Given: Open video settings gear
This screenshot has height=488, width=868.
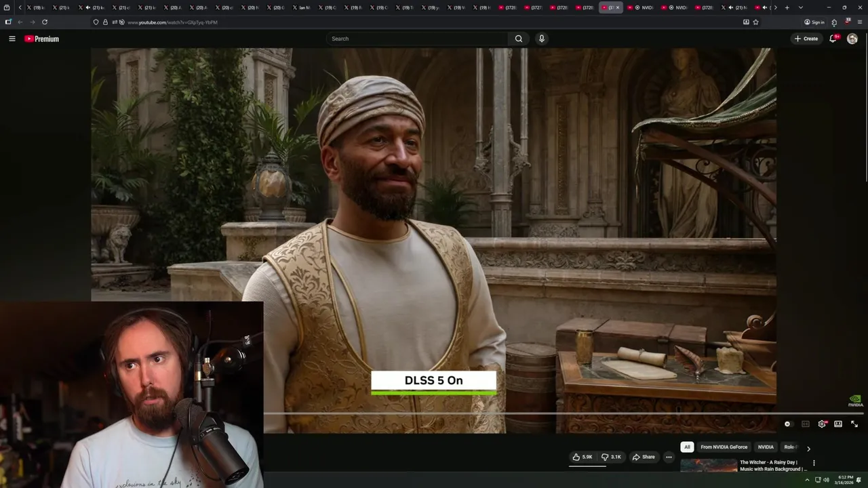Looking at the screenshot, I should point(822,424).
